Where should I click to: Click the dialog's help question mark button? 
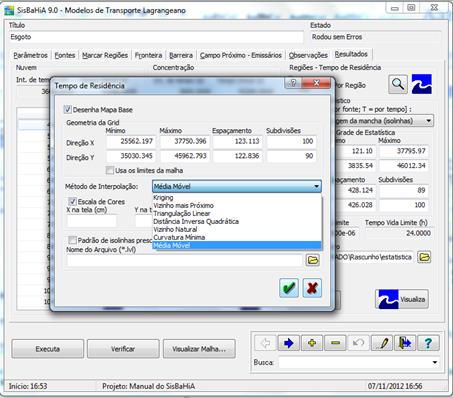click(293, 83)
